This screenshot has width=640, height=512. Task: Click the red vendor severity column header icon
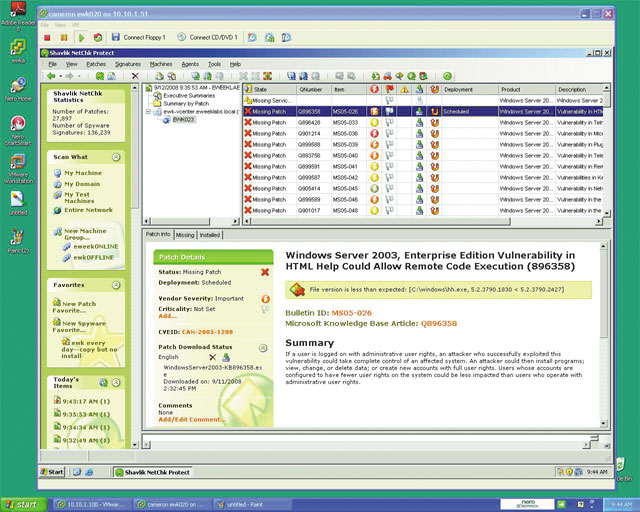click(374, 89)
